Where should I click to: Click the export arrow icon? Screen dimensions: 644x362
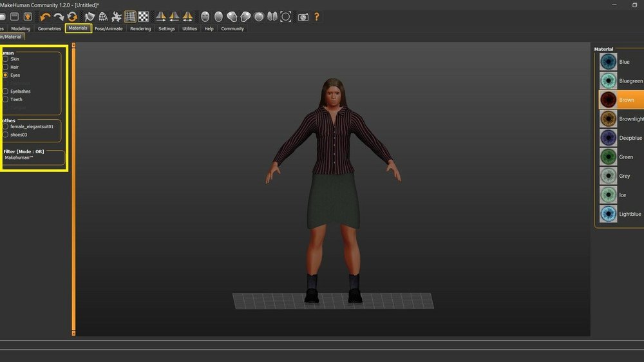click(28, 17)
